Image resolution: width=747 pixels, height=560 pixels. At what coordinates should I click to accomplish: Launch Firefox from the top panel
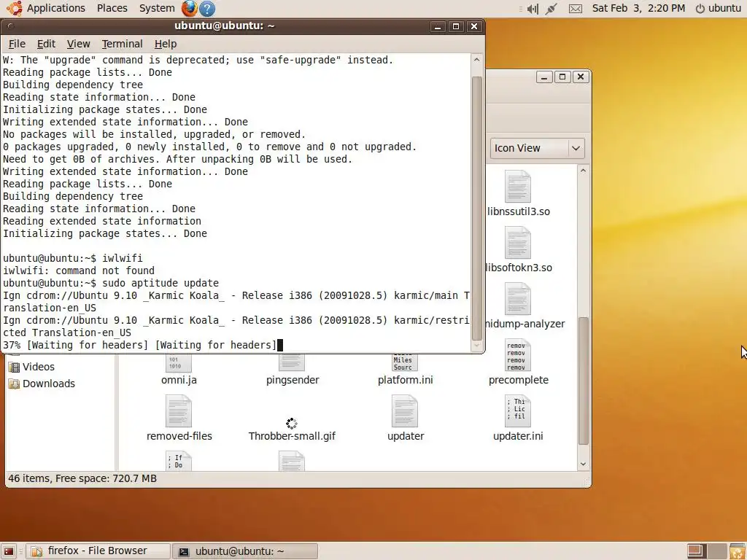click(189, 8)
